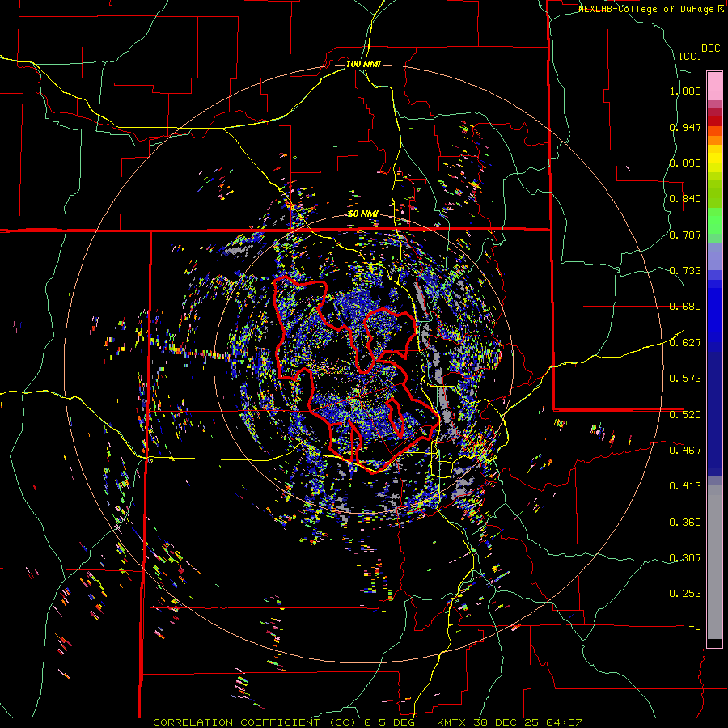Click the 100 NMI range ring label
The image size is (728, 728).
pos(363,64)
